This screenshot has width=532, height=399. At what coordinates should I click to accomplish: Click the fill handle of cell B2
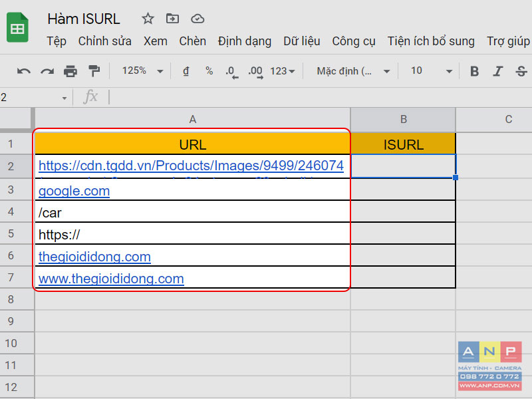pyautogui.click(x=456, y=178)
